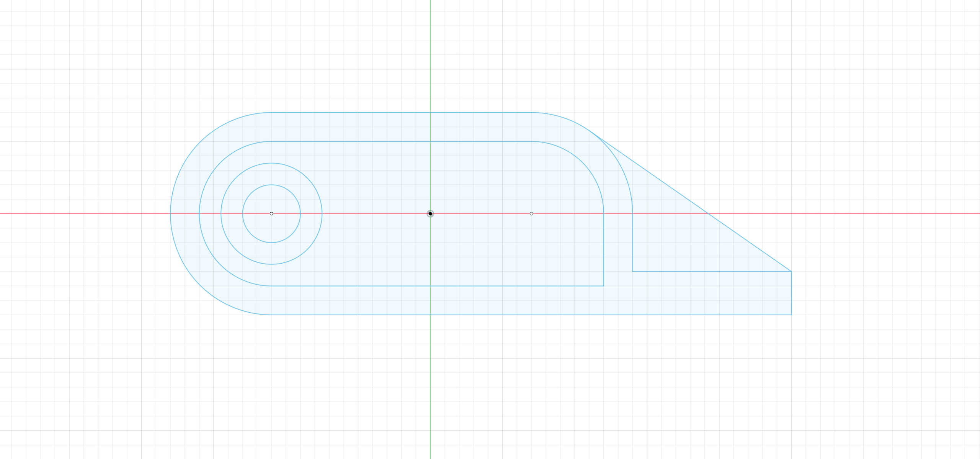Pick the short right-end vertical edge
980x459 pixels.
(791, 293)
